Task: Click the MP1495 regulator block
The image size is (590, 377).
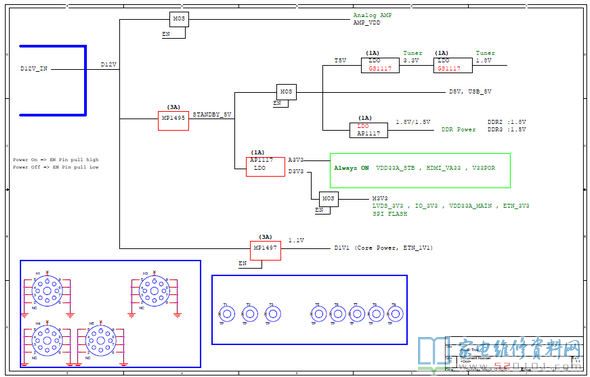Action: [173, 121]
